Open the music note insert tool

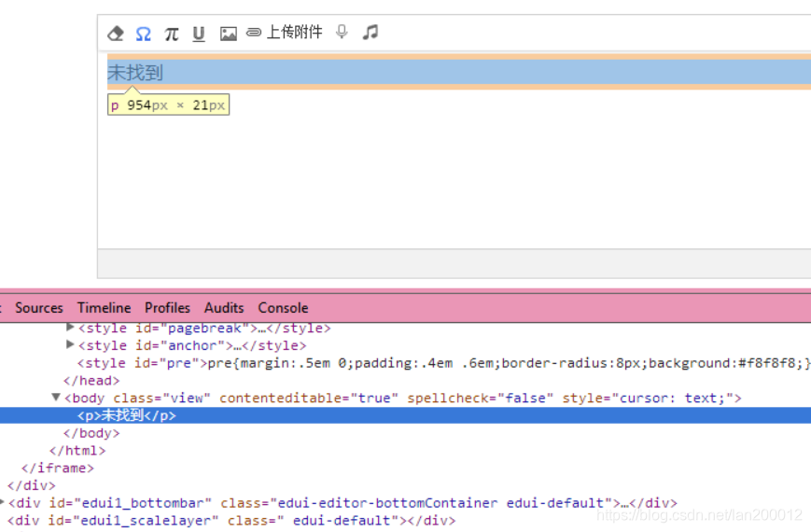(371, 32)
